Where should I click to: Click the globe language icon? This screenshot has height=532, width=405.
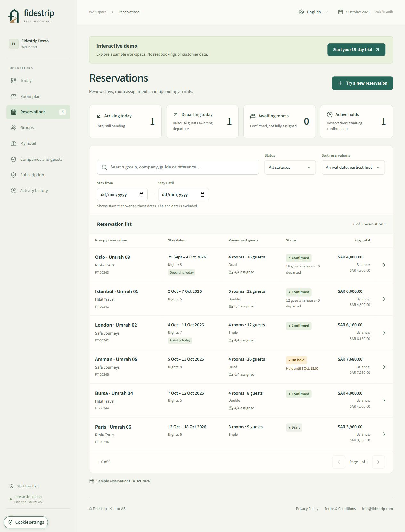[301, 12]
